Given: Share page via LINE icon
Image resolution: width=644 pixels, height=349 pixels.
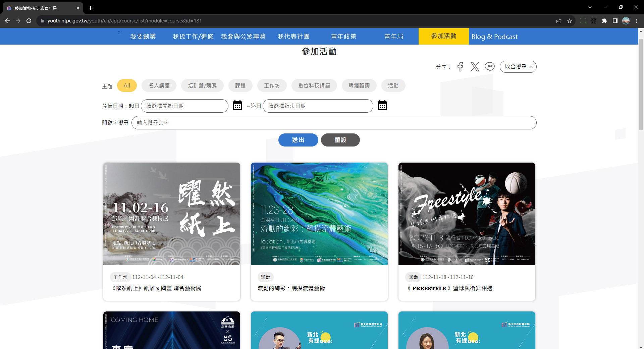Looking at the screenshot, I should click(490, 66).
